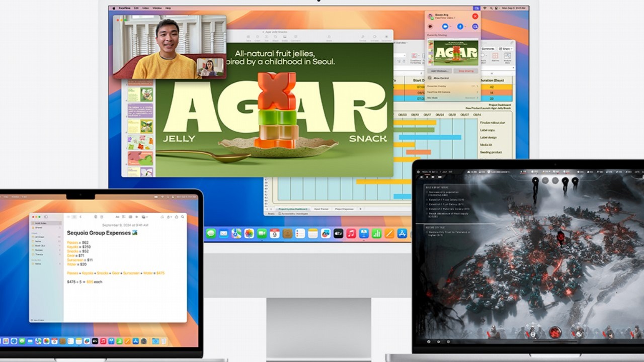Open the Share dropdown in Numbers
The image size is (644, 362).
coord(506,49)
